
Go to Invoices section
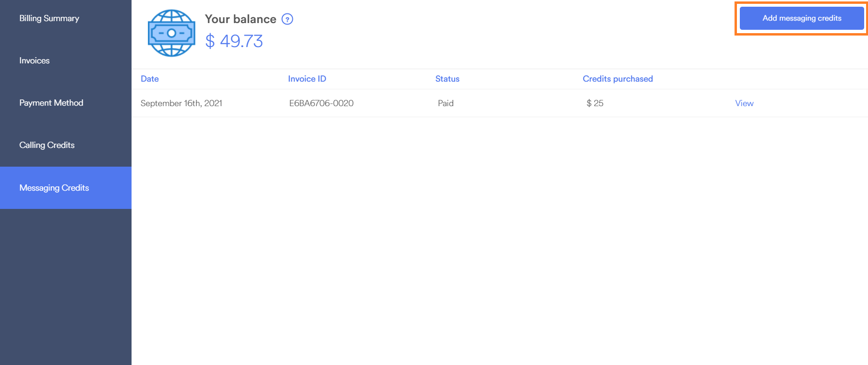pos(35,61)
